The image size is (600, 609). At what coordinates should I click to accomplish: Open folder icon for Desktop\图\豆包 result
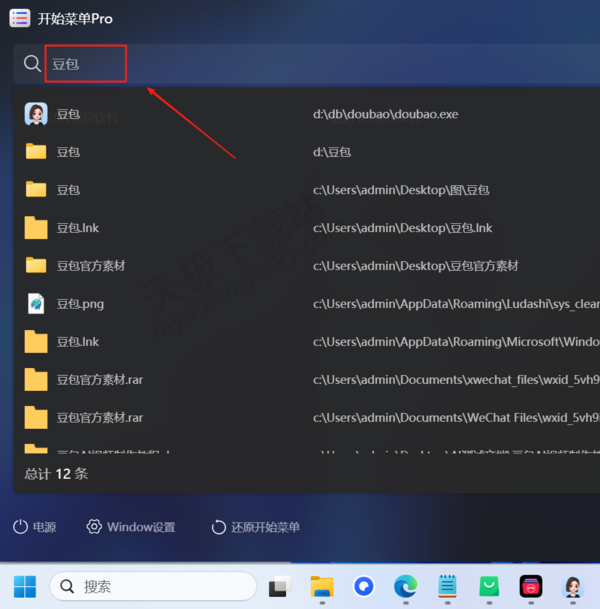36,190
